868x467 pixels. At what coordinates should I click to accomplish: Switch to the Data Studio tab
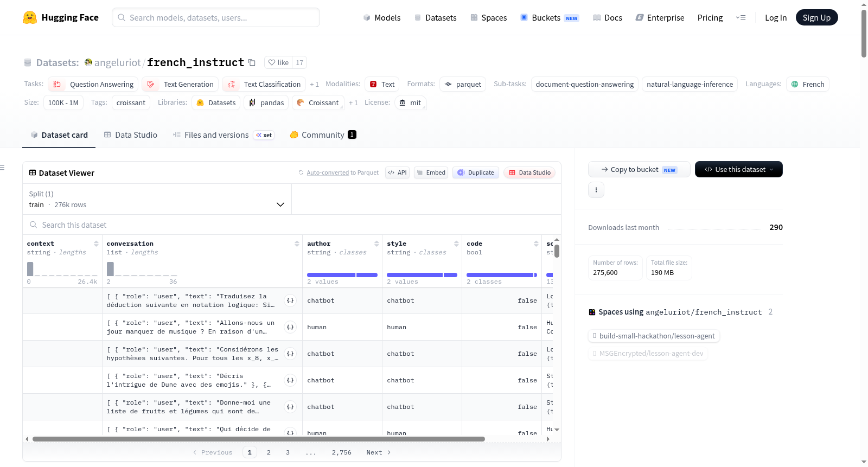(x=130, y=135)
